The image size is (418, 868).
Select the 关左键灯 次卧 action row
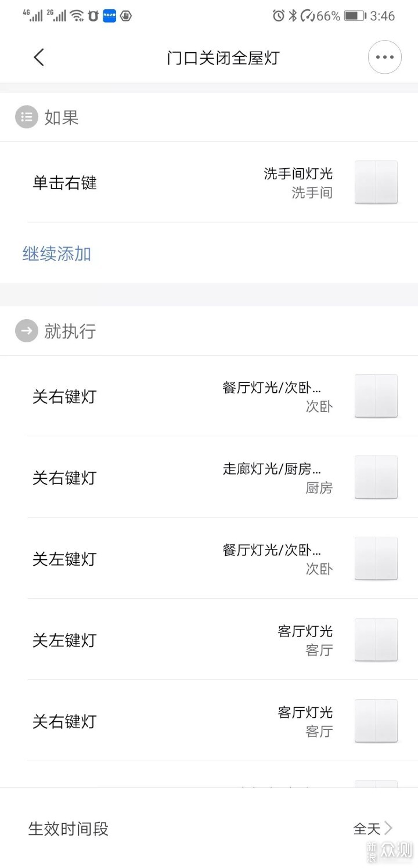(64, 559)
